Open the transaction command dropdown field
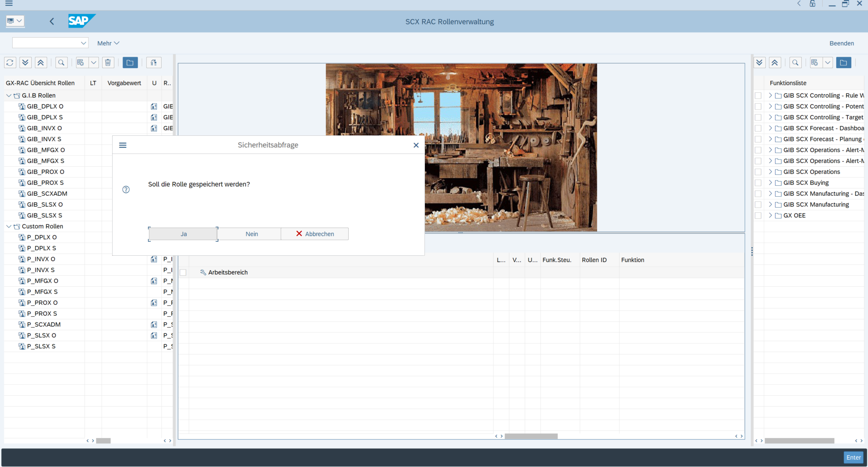868x467 pixels. 50,43
